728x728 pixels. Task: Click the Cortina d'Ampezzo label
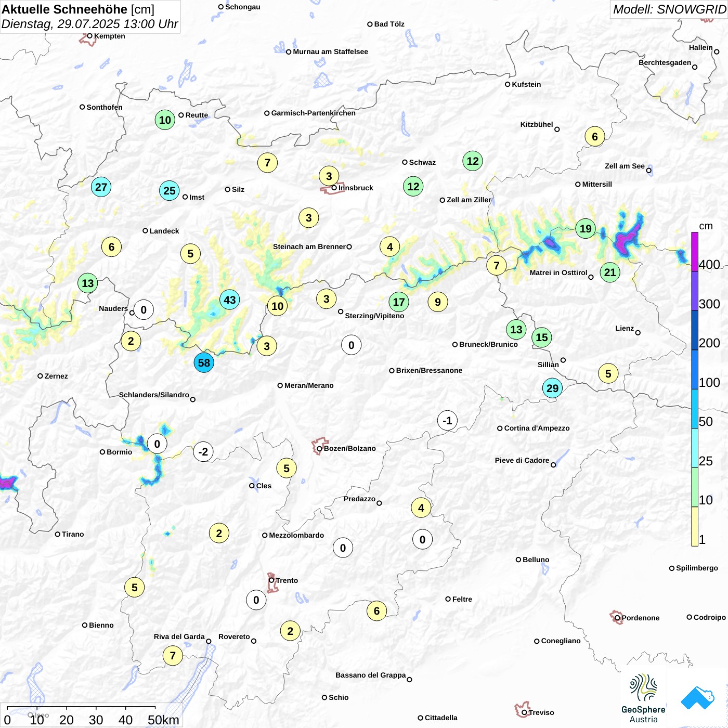[x=537, y=428]
